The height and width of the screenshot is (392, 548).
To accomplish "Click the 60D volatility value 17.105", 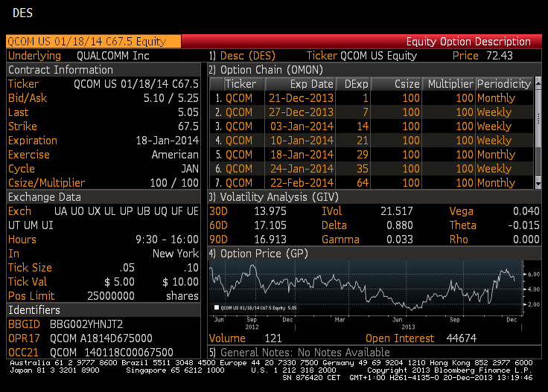I will tap(270, 225).
